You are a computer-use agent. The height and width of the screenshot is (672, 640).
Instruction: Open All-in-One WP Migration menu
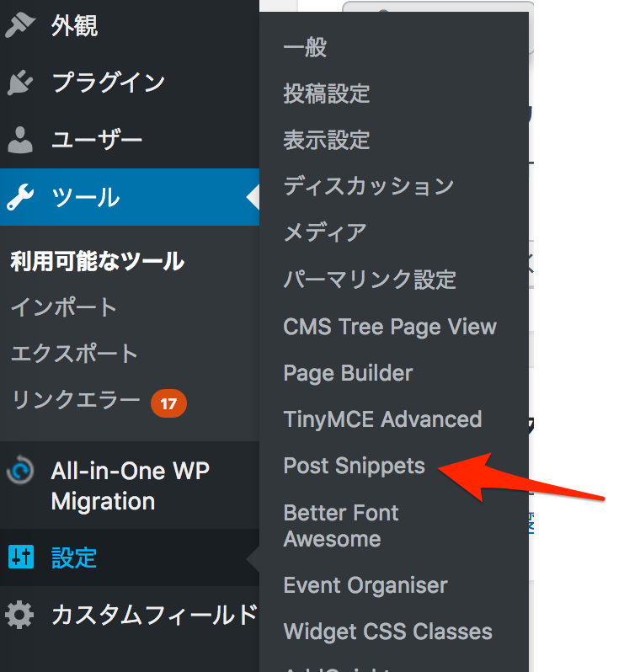click(x=130, y=486)
